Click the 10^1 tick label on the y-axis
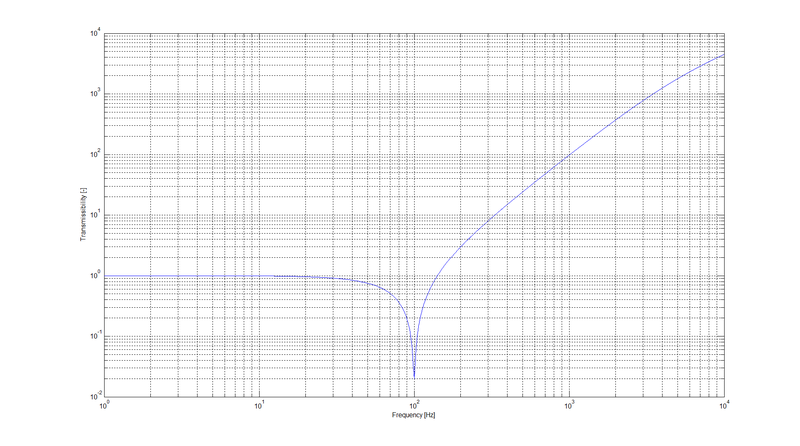Viewport: 800px width, 446px height. (x=93, y=215)
